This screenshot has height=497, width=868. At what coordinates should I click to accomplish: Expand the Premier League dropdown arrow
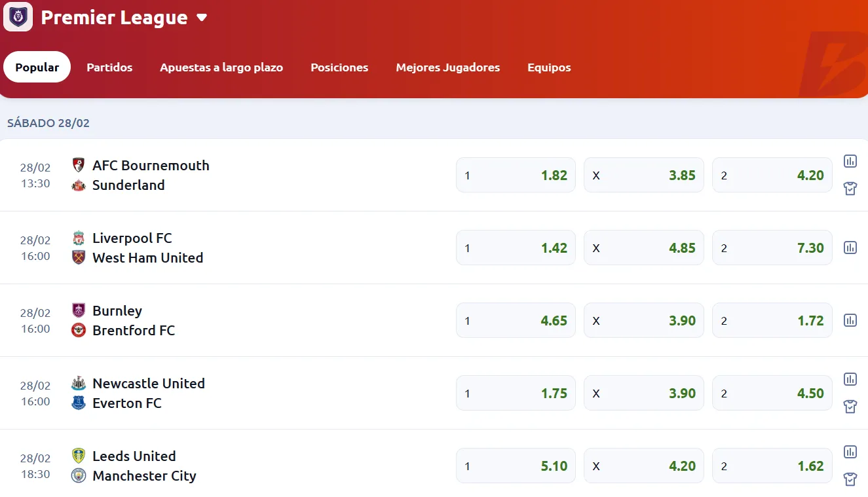tap(202, 18)
